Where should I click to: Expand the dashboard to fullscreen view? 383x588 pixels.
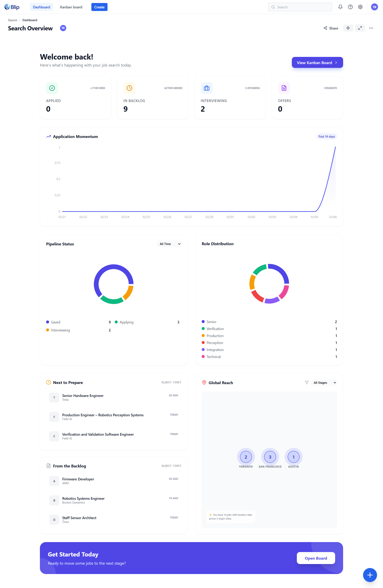(360, 28)
